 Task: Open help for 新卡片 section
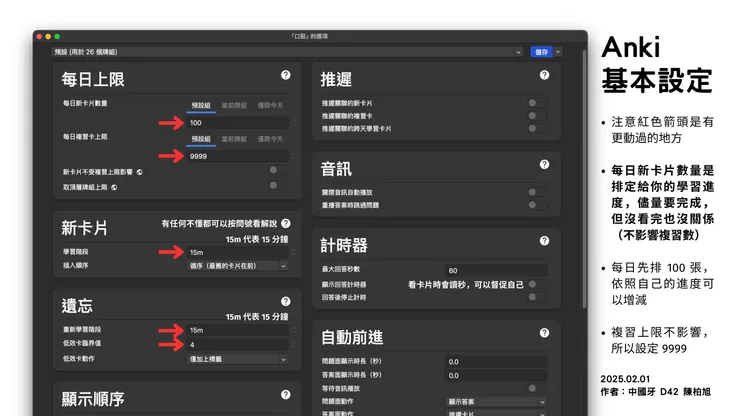[x=286, y=223]
